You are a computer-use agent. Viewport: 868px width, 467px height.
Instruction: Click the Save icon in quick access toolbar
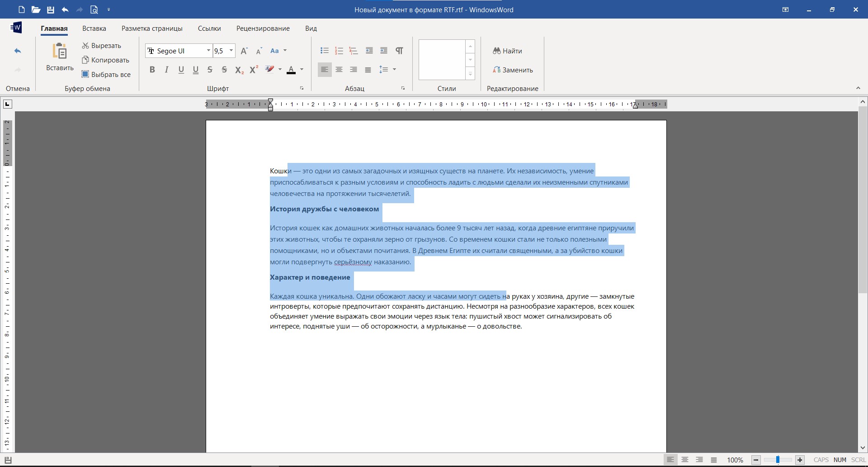[51, 10]
